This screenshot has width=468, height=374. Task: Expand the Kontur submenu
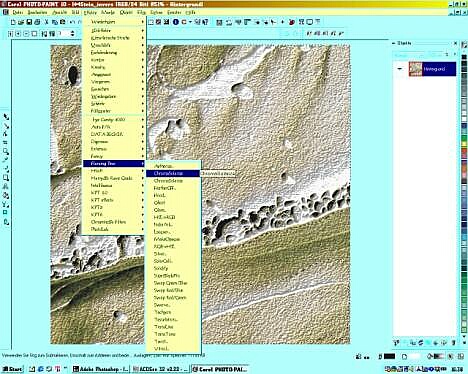pyautogui.click(x=113, y=60)
